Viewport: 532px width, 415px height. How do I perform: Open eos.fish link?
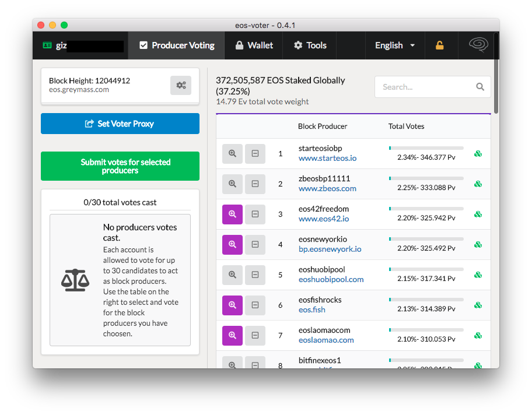(312, 310)
